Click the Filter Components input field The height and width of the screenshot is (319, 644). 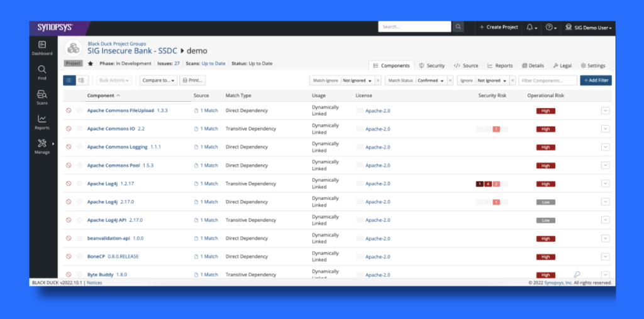point(548,80)
